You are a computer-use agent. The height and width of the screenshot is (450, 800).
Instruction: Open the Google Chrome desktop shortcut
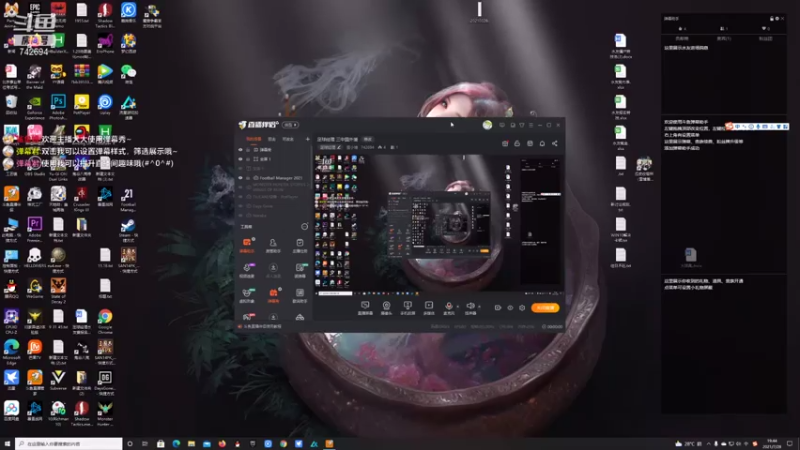click(105, 319)
